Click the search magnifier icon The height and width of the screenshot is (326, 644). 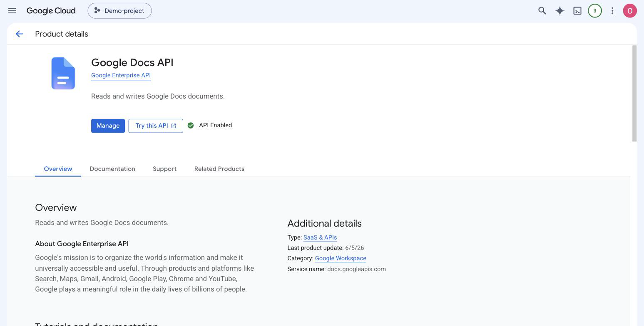[542, 11]
